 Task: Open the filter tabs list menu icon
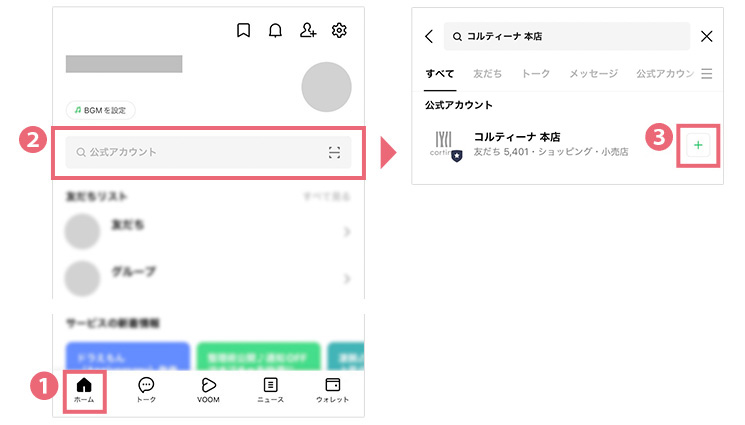[x=707, y=74]
